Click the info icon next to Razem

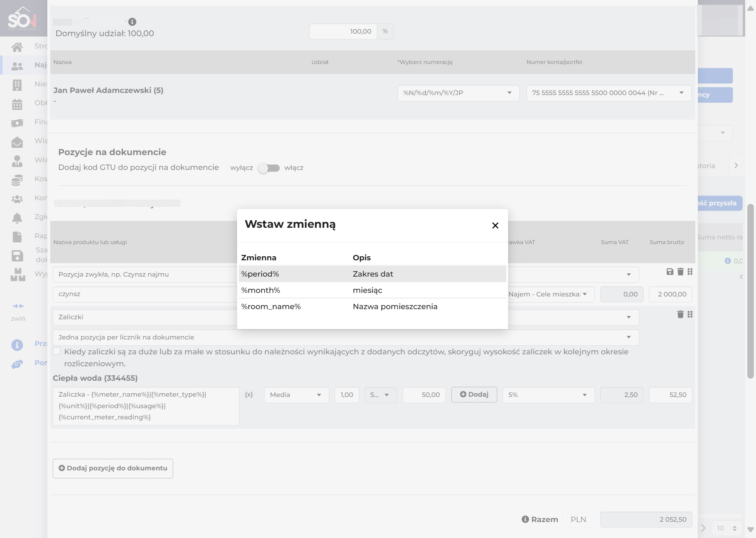coord(525,519)
